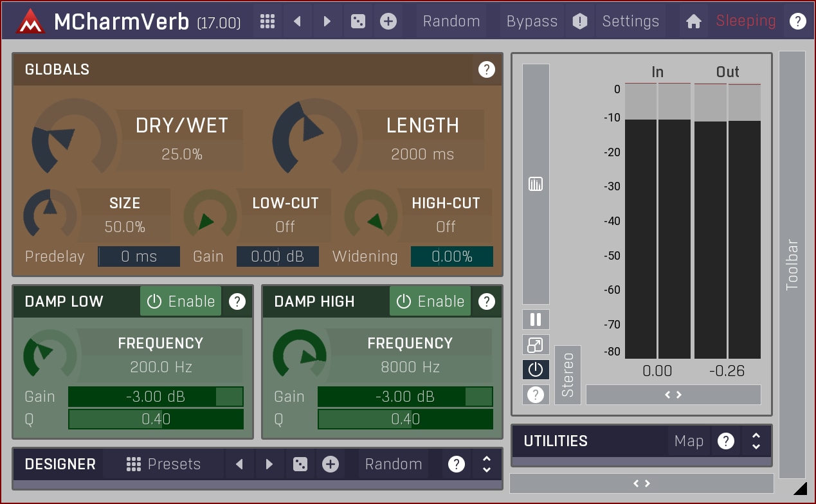This screenshot has height=504, width=816.
Task: Open the GLOBALS section help icon
Action: coord(486,69)
